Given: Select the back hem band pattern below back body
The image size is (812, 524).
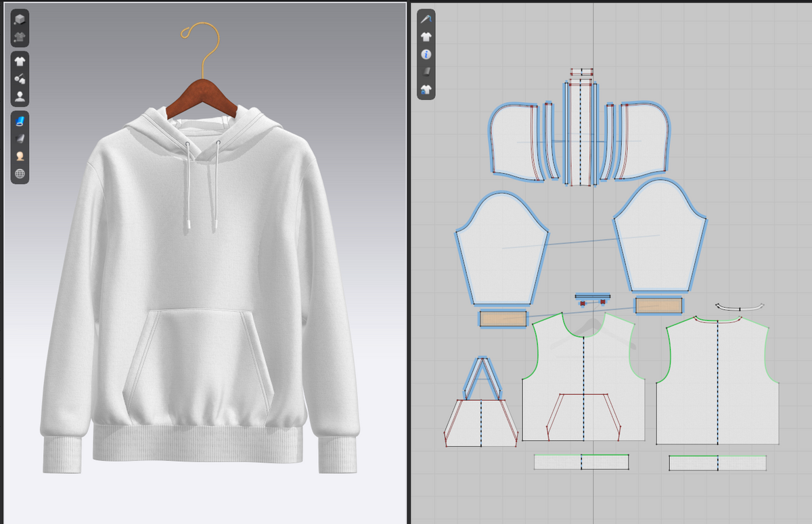Looking at the screenshot, I should pos(717,463).
